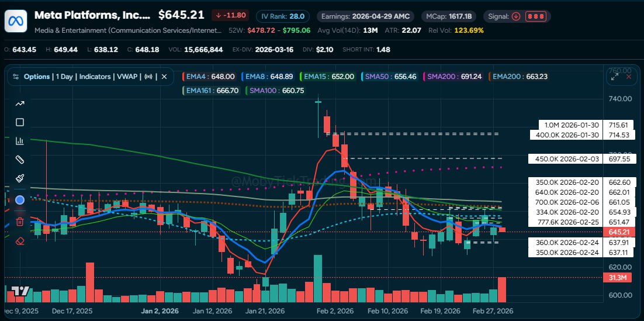The height and width of the screenshot is (321, 644).
Task: Click the IV Rank 28.0 badge
Action: 283,16
